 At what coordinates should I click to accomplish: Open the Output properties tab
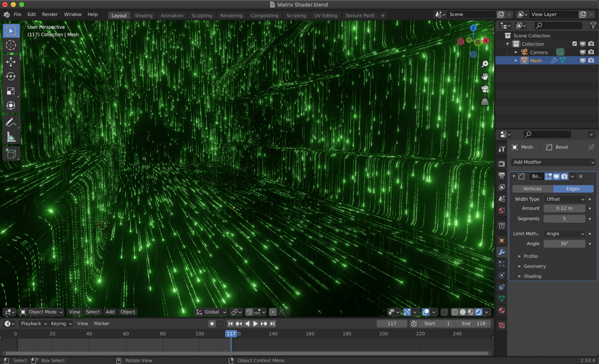(x=502, y=175)
